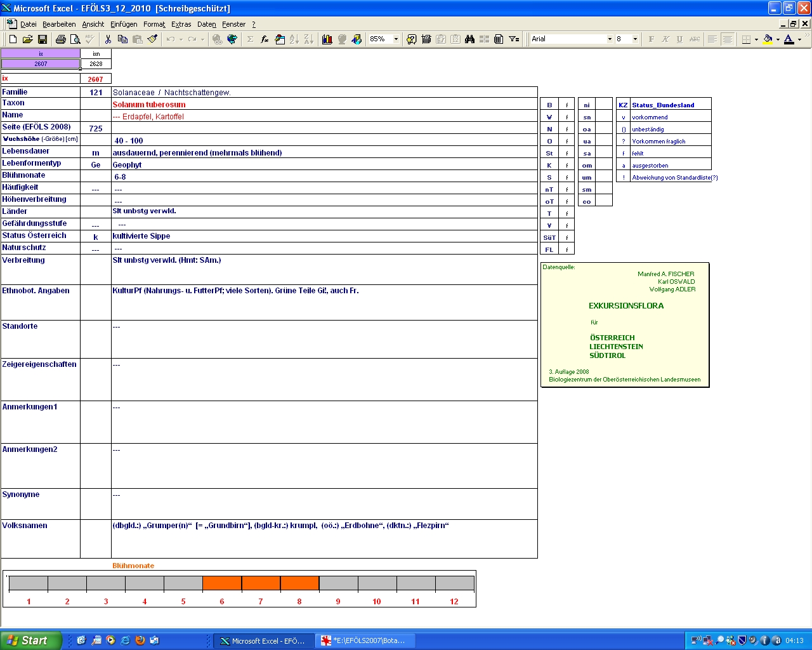Toggle left text alignment
Screen dimensions: 812x650
click(x=712, y=39)
